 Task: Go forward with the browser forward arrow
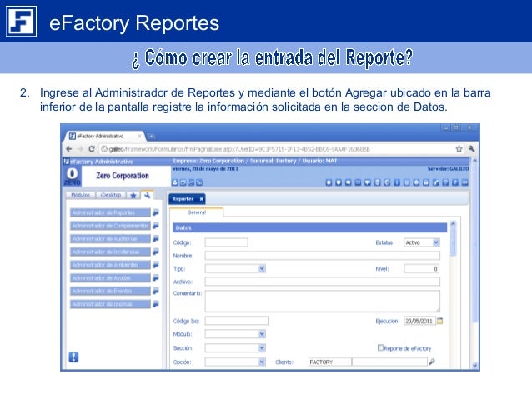pos(80,149)
